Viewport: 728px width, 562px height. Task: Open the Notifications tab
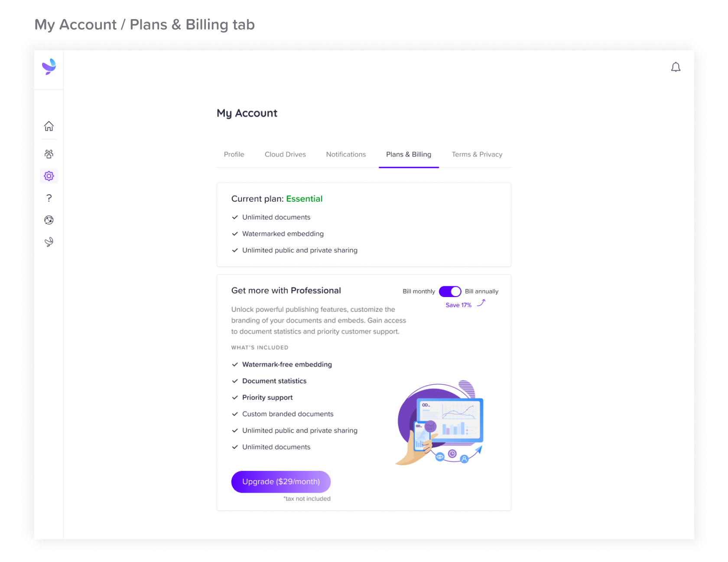[x=346, y=154]
